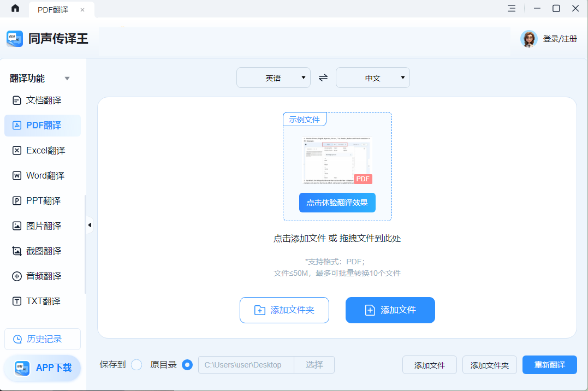Open 图片翻译 in sidebar
The height and width of the screenshot is (391, 588).
pyautogui.click(x=43, y=226)
